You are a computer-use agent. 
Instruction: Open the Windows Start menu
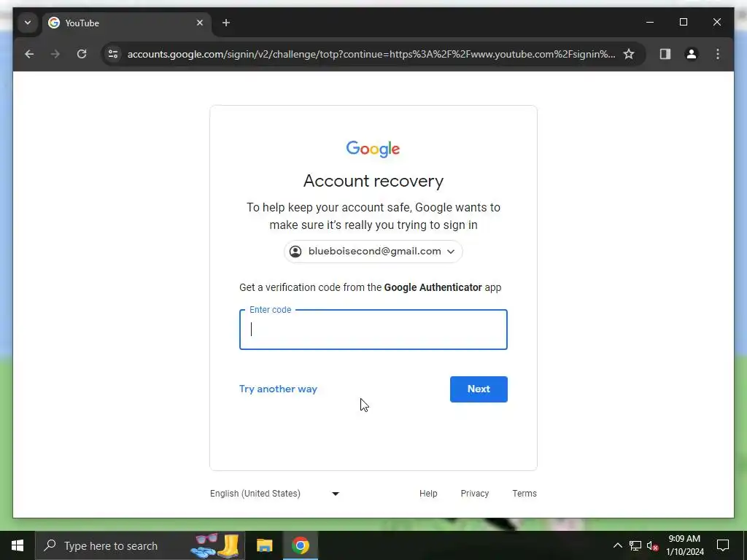[x=18, y=545]
